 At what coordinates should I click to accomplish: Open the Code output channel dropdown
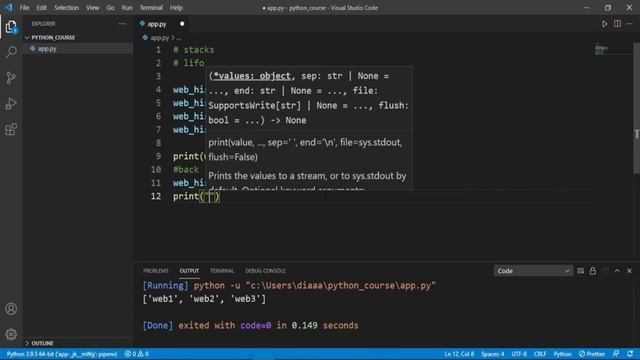[x=533, y=271]
